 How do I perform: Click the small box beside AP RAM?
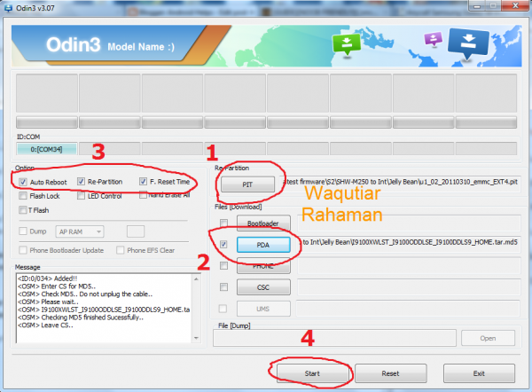click(x=136, y=231)
